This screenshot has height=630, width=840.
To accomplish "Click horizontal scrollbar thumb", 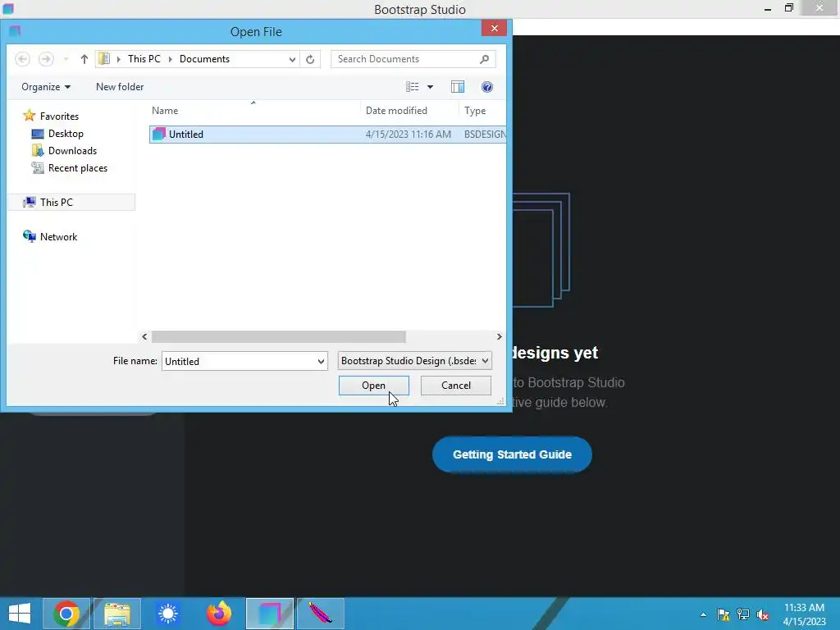I will [x=279, y=336].
